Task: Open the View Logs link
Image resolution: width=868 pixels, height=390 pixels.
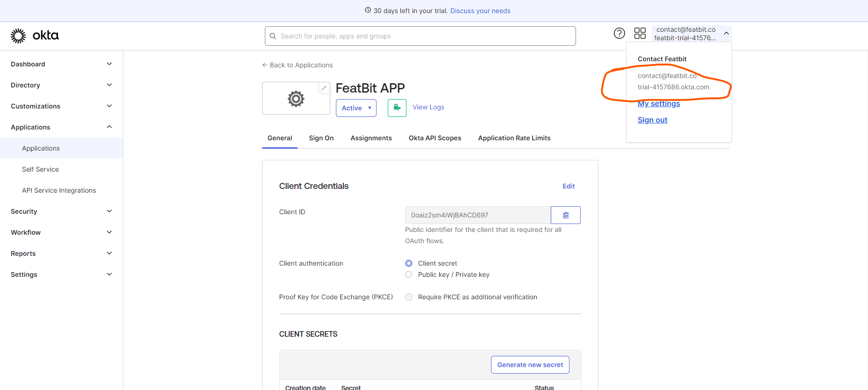Action: point(428,107)
